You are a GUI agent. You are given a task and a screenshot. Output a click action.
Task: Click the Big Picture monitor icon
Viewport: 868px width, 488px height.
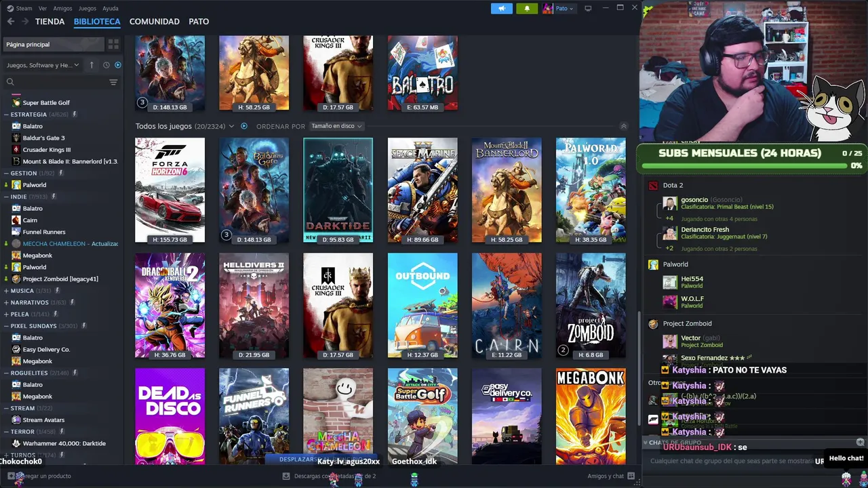click(x=588, y=8)
